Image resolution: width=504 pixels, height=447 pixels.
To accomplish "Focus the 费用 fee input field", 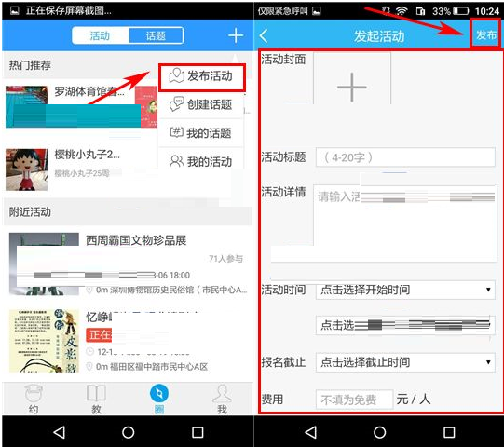I will coord(355,400).
